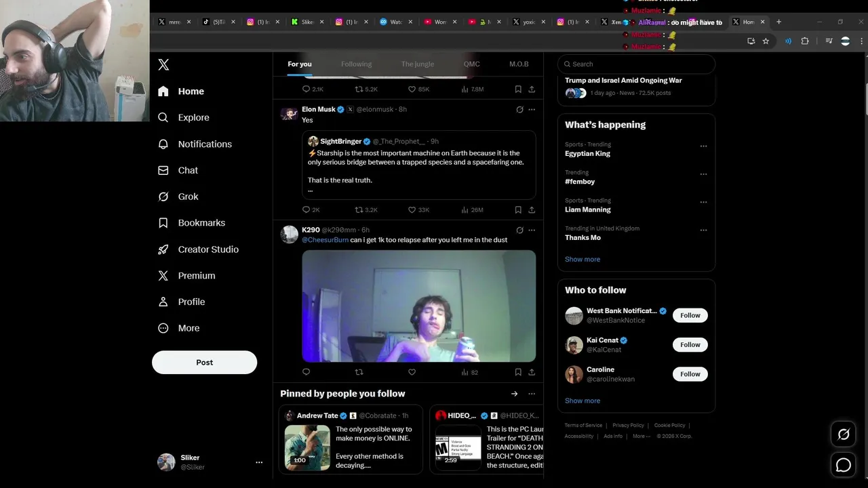This screenshot has width=868, height=488.
Task: Click arrow next to Pinned by people you follow
Action: tap(515, 394)
